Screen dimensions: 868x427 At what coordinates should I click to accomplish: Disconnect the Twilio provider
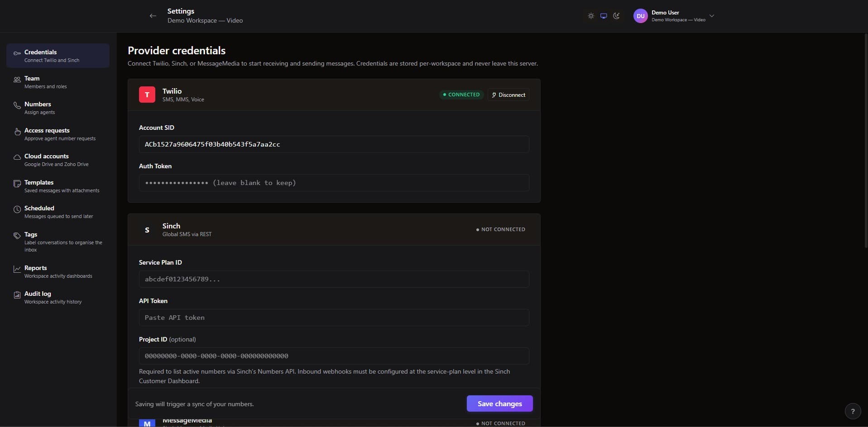coord(508,95)
